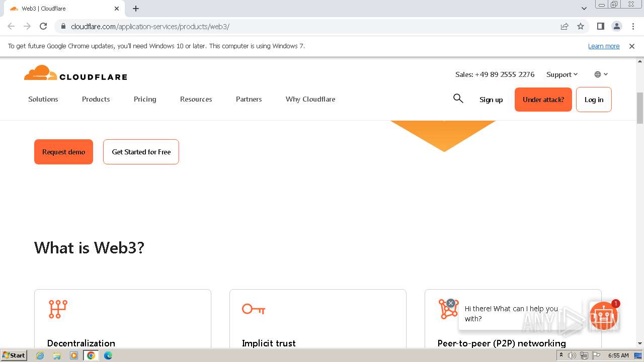Go to Pricing page
644x362 pixels.
click(x=145, y=99)
